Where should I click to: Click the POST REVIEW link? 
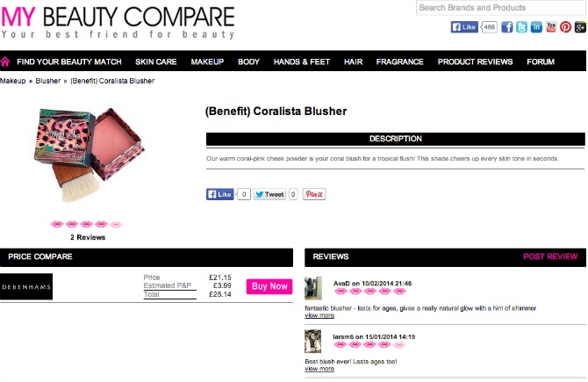550,256
